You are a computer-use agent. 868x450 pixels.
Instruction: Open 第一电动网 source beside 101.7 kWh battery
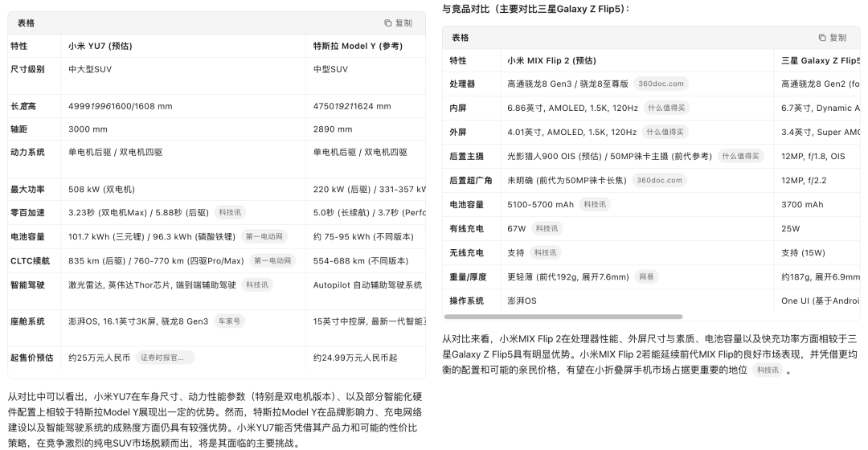click(x=264, y=237)
